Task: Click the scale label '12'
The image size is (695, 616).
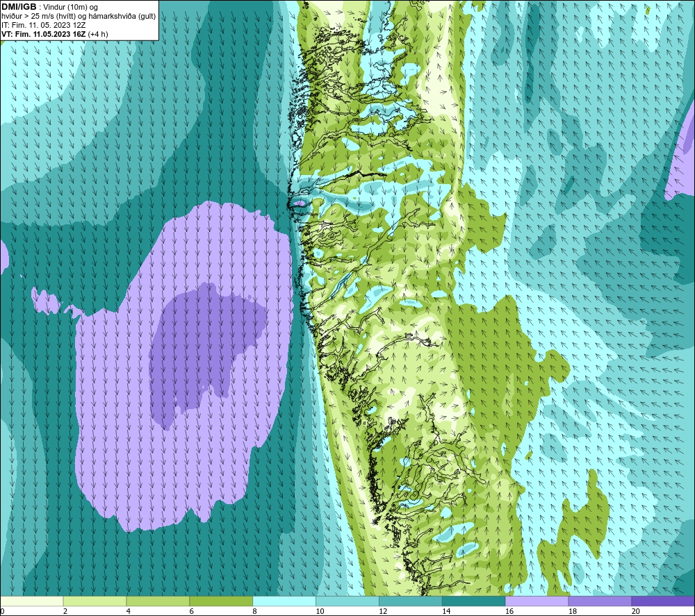Action: pyautogui.click(x=383, y=611)
